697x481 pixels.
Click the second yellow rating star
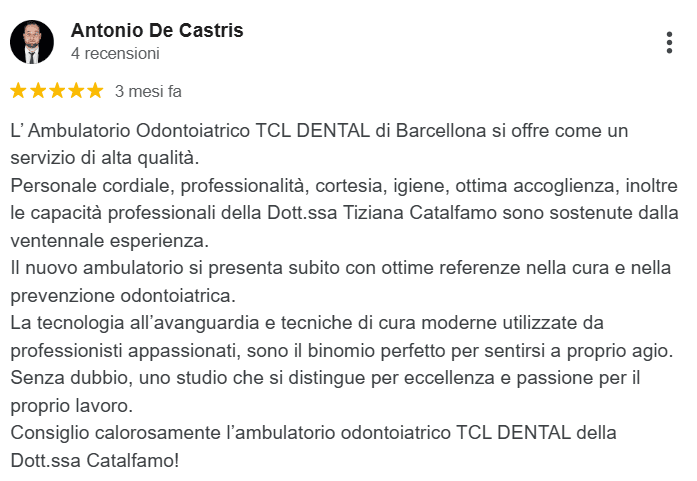click(x=37, y=91)
